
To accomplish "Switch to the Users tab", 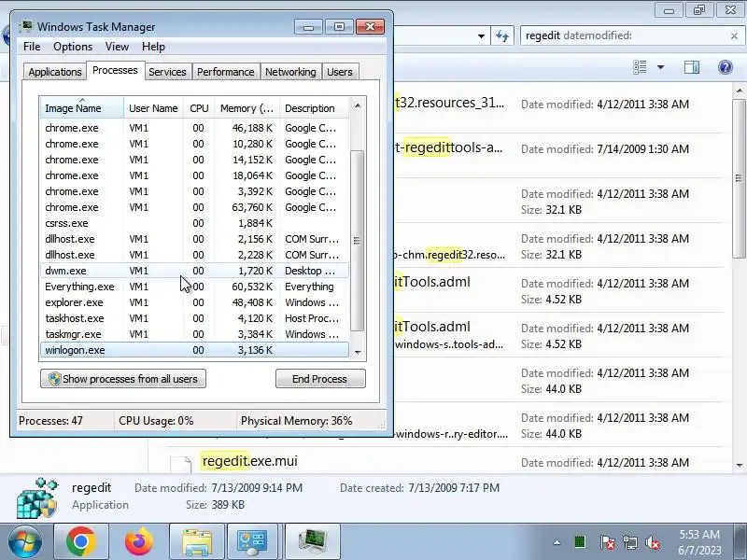I will 340,72.
